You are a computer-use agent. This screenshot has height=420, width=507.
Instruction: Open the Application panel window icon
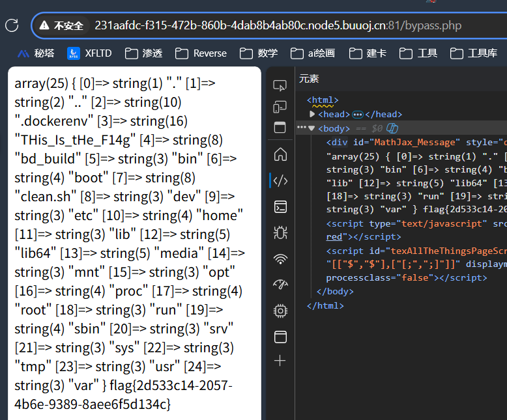pyautogui.click(x=280, y=337)
